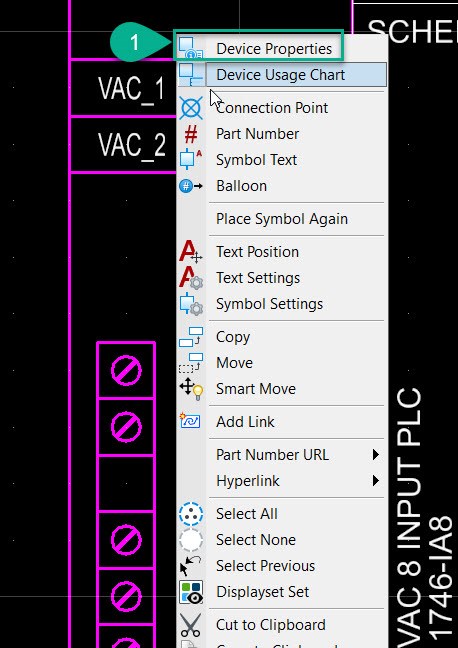This screenshot has width=458, height=648.
Task: Click the Add Link icon
Action: tap(190, 421)
